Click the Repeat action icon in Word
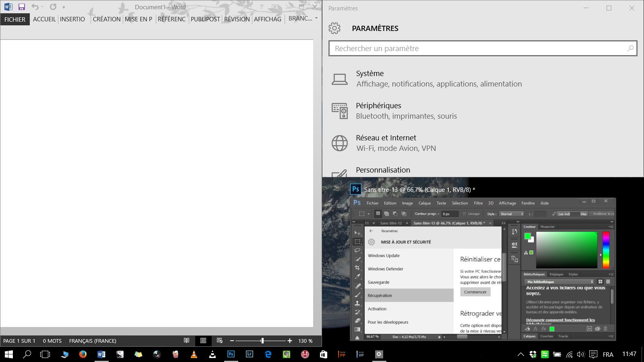 [x=53, y=7]
